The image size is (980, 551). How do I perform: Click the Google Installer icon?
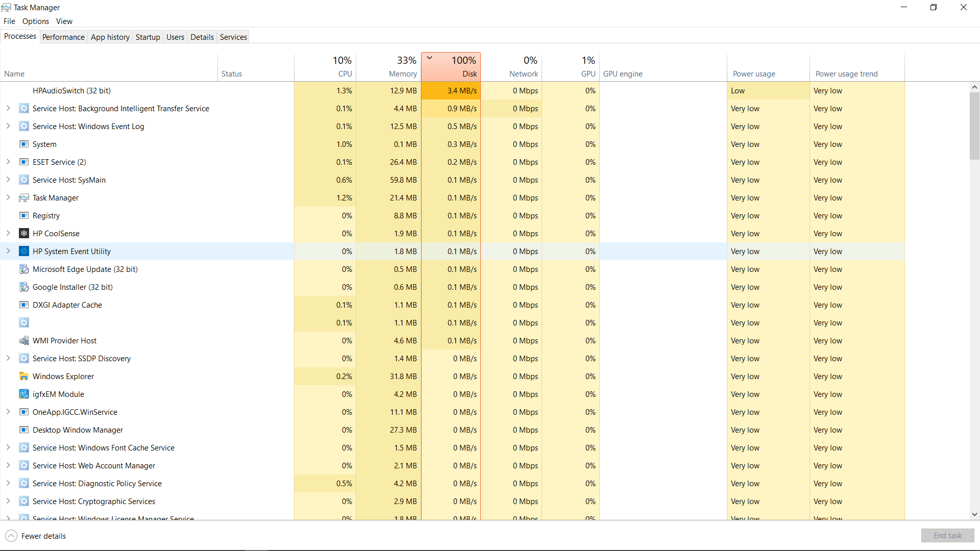(24, 287)
